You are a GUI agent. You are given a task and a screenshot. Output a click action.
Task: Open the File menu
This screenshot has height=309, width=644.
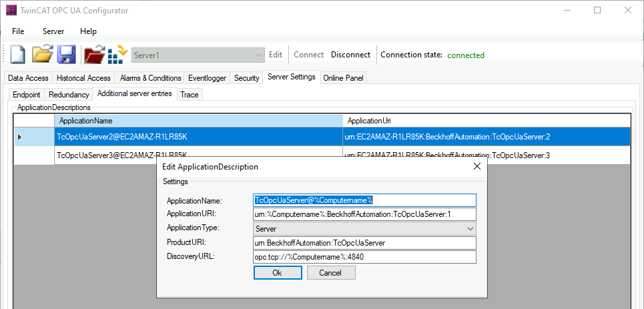tap(18, 31)
